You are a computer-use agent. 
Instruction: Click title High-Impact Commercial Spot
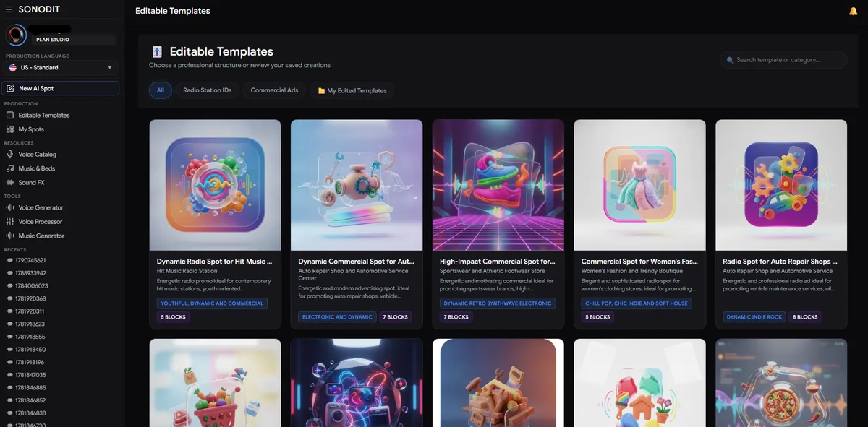498,262
